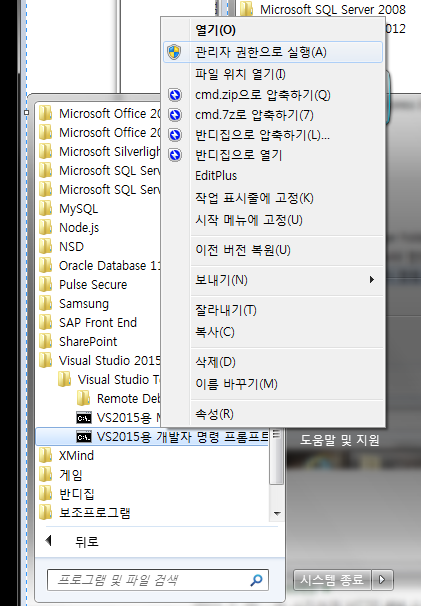The image size is (421, 606).
Task: Click the Bandizip icon next to cmd.7z
Action: pyautogui.click(x=175, y=115)
